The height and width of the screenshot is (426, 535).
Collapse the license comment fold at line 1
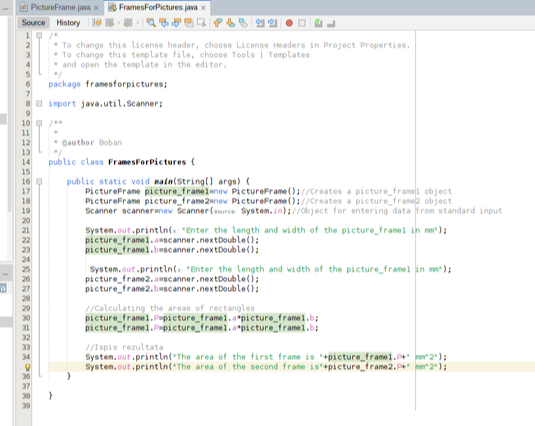[x=39, y=35]
